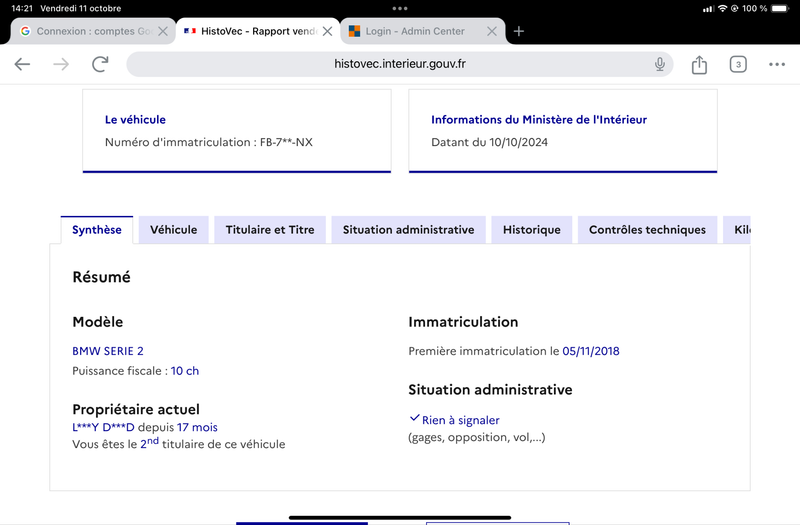Open the Titulaire et Titre tab

click(270, 230)
